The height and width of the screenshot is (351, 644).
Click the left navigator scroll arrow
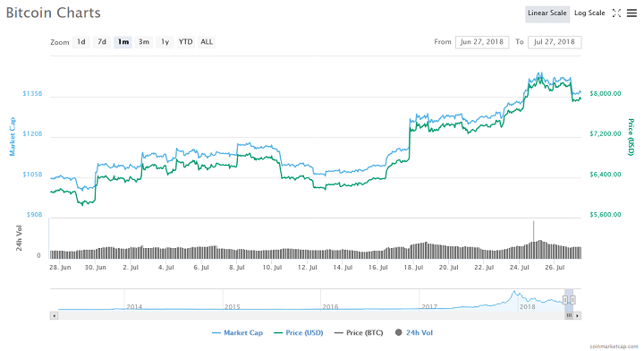point(54,316)
